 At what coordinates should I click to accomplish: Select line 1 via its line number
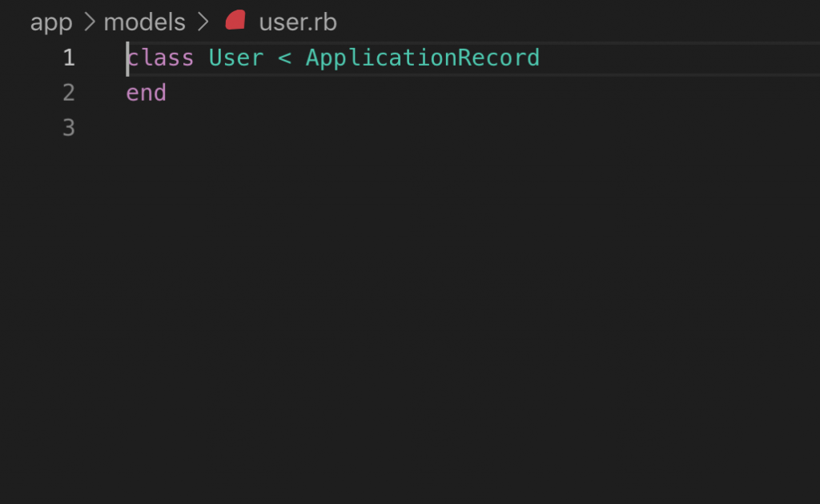[69, 58]
